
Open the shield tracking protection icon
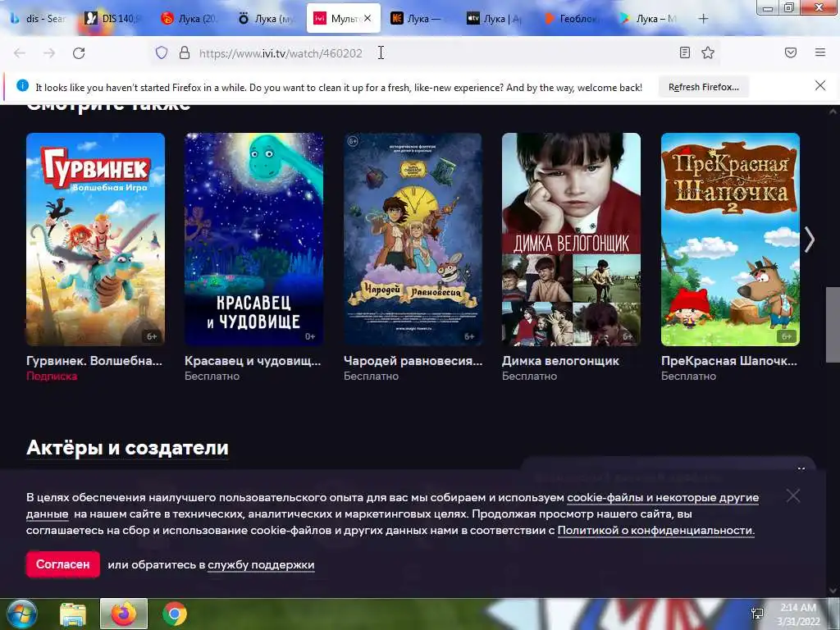click(x=162, y=52)
